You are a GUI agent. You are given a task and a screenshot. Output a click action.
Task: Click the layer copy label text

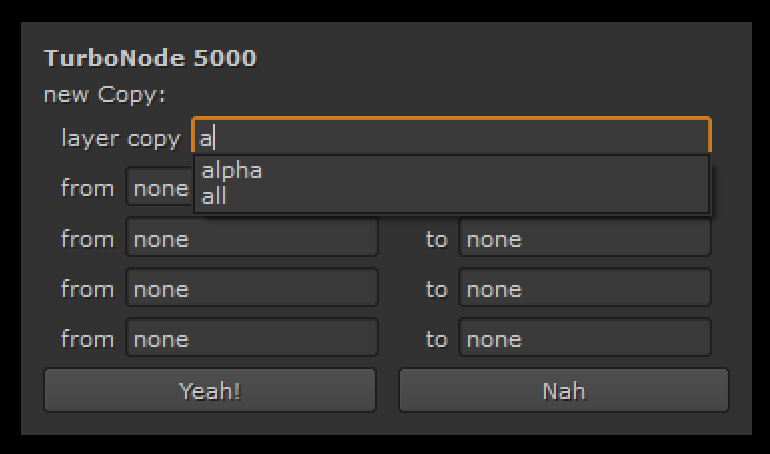pos(120,138)
